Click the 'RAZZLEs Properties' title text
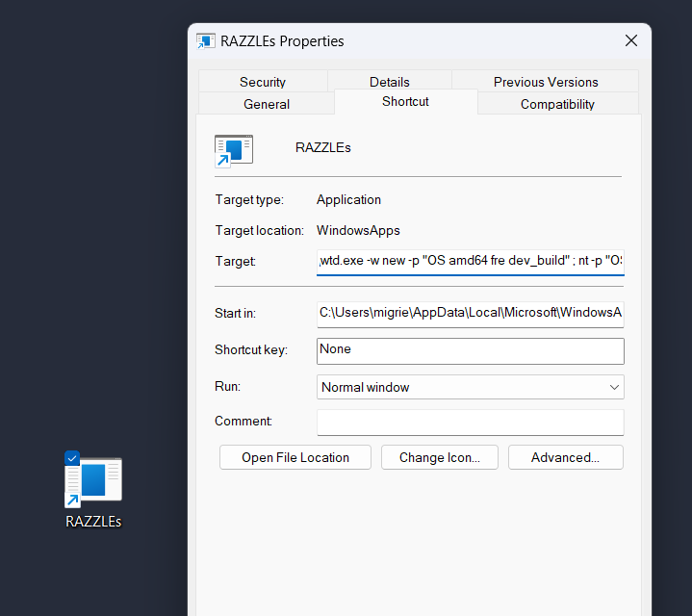 click(x=282, y=41)
